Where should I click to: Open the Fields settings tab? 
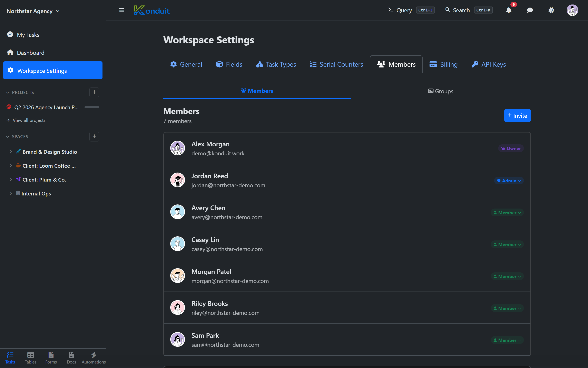click(x=229, y=64)
